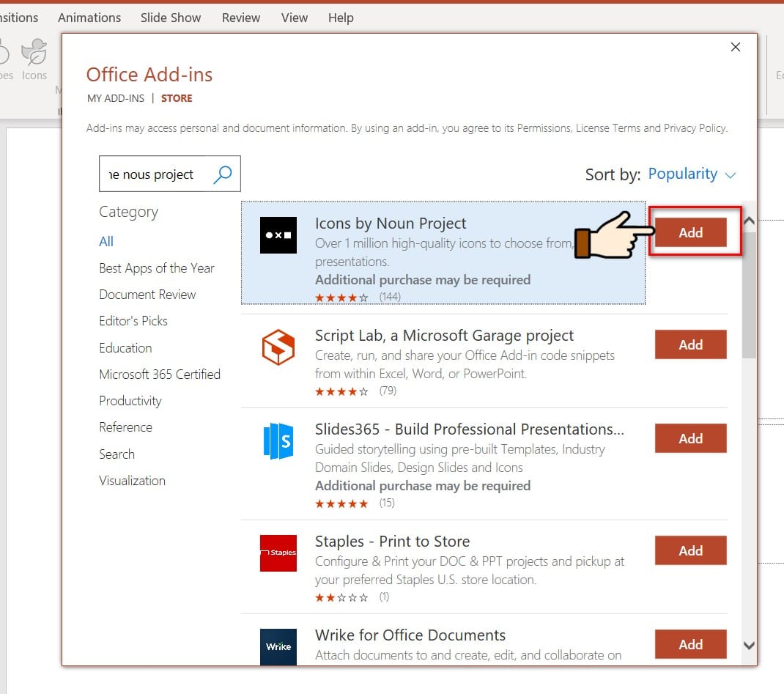The height and width of the screenshot is (694, 784).
Task: Open Script Lab, a Microsoft Garage project title
Action: (x=444, y=336)
